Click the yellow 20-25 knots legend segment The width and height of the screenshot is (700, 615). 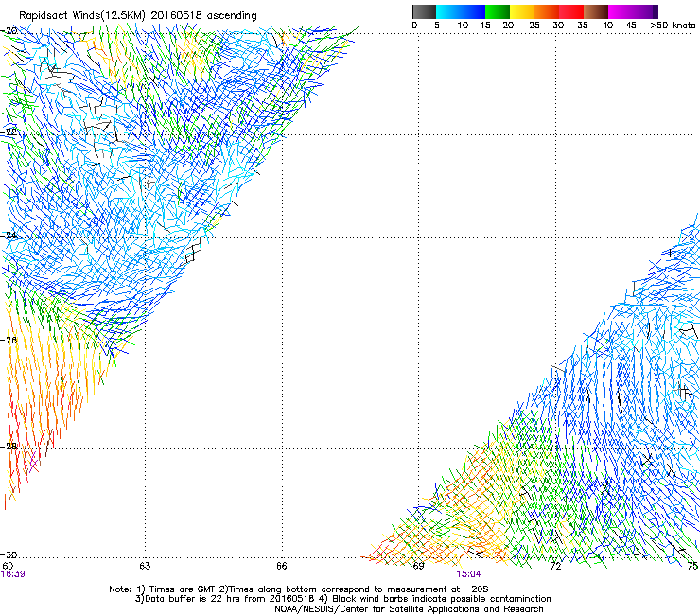[522, 11]
